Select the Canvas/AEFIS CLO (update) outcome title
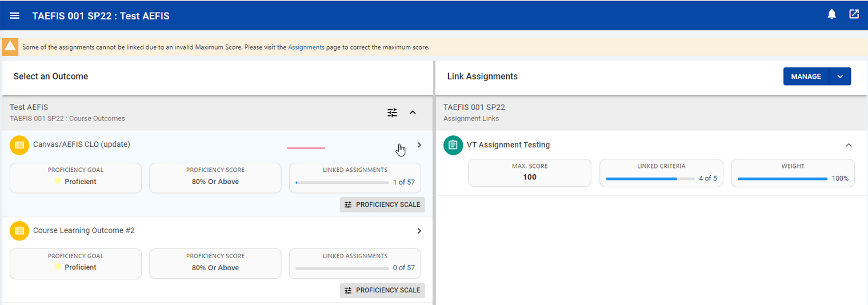 [82, 145]
